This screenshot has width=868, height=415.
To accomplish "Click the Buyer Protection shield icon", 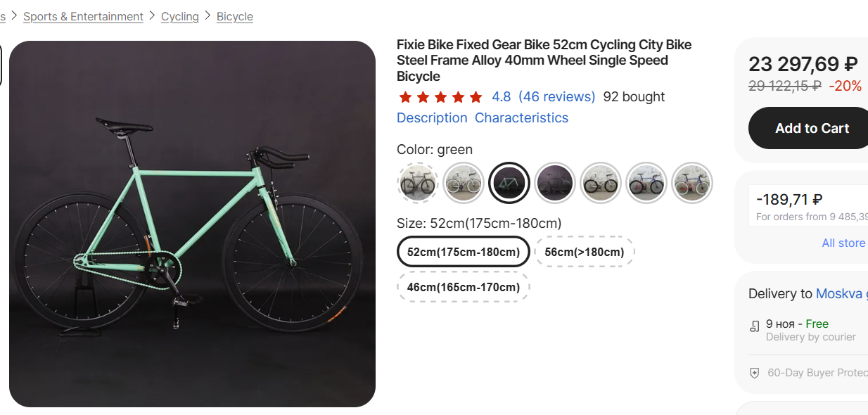I will pos(755,373).
